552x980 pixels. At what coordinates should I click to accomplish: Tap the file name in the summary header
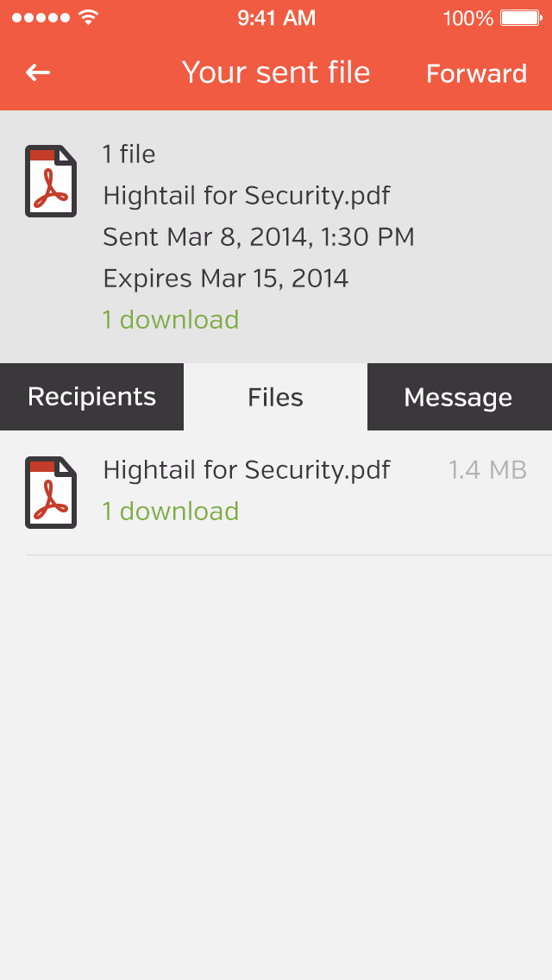click(246, 196)
